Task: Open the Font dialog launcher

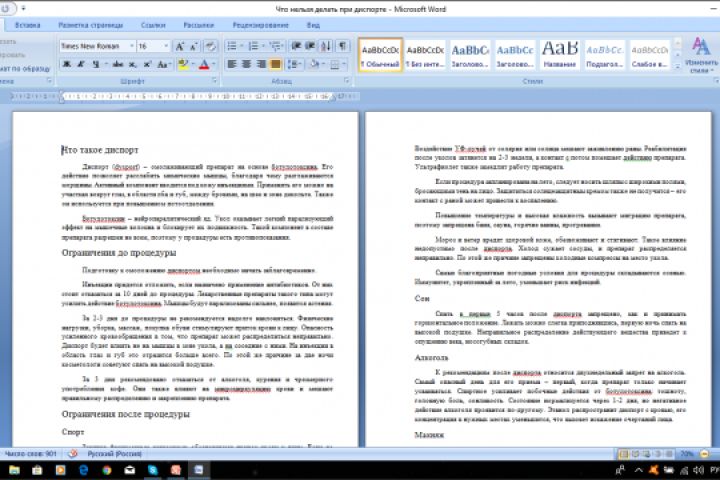Action: click(x=214, y=81)
